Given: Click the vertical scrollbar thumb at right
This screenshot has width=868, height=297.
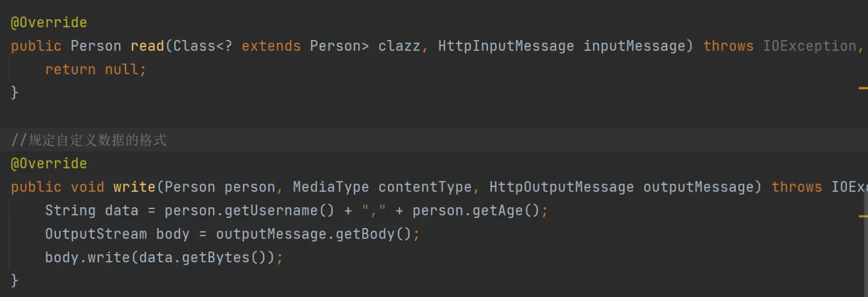Looking at the screenshot, I should pos(866,243).
